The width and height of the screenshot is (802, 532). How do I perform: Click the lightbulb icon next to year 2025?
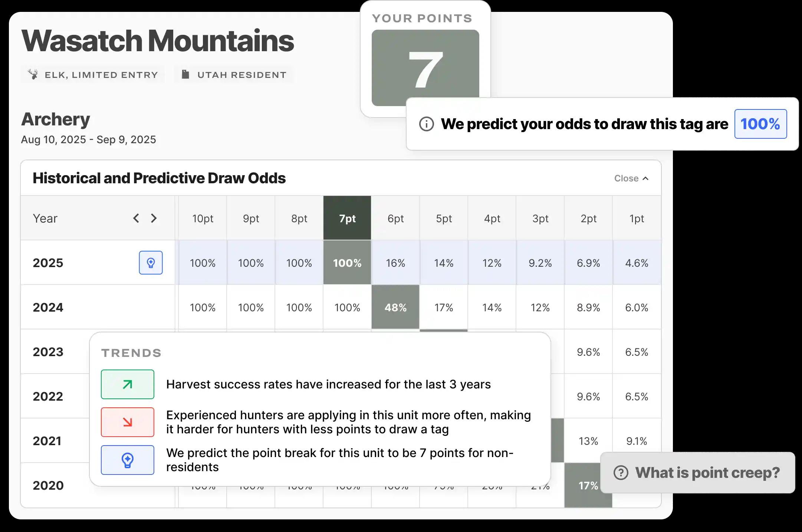click(151, 263)
